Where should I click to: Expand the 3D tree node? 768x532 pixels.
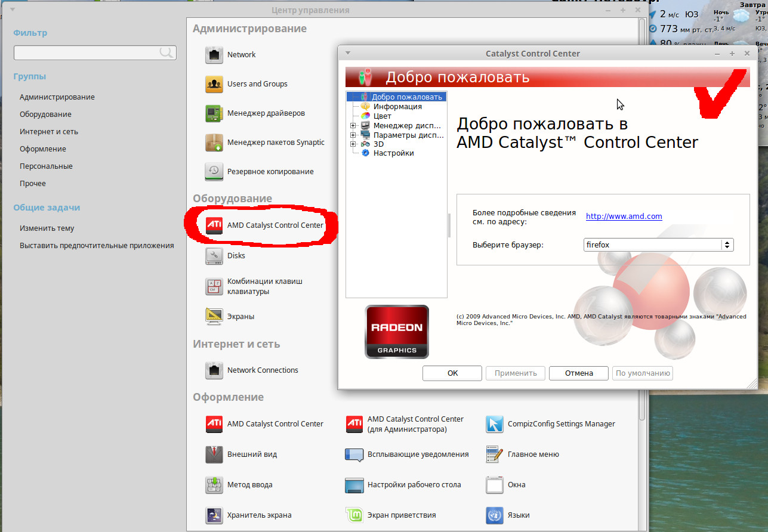tap(353, 144)
